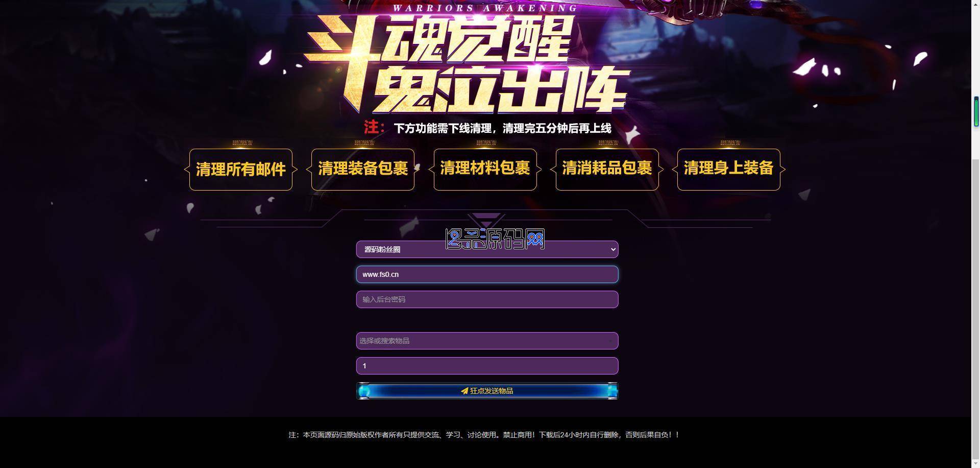Click the glowing blue orb on send button's left end

click(364, 391)
